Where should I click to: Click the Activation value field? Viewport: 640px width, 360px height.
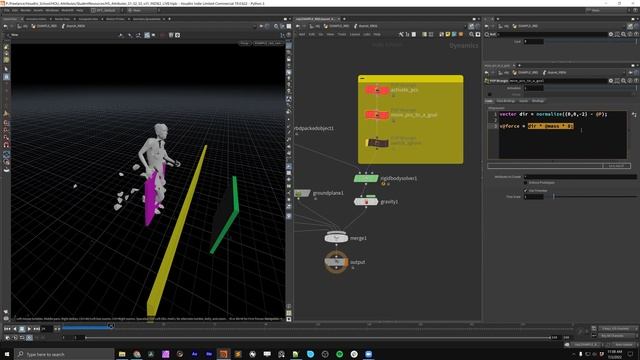(x=533, y=88)
